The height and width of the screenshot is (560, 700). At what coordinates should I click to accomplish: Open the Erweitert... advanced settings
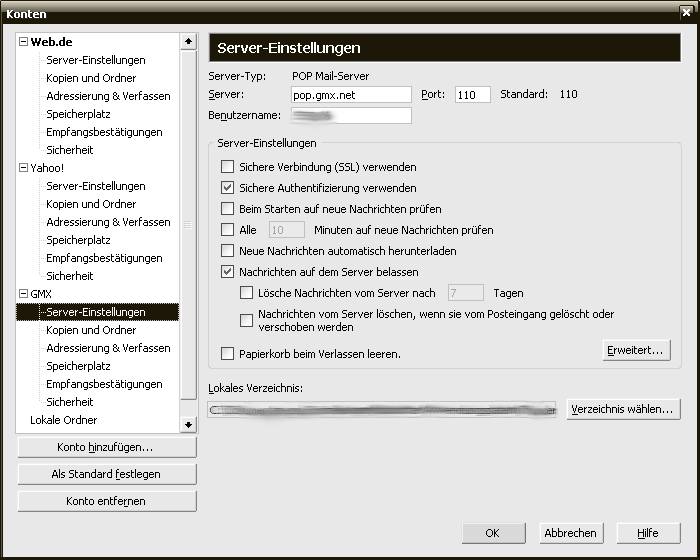(x=636, y=350)
